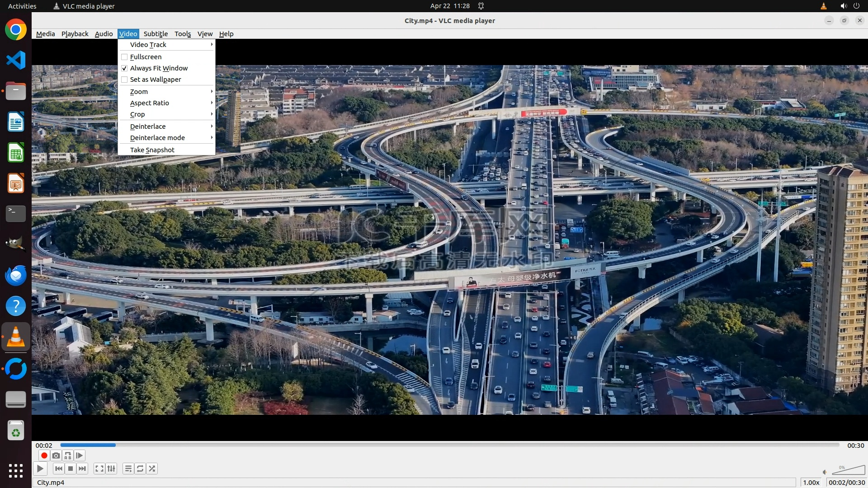Click the red Record button

coord(44,455)
